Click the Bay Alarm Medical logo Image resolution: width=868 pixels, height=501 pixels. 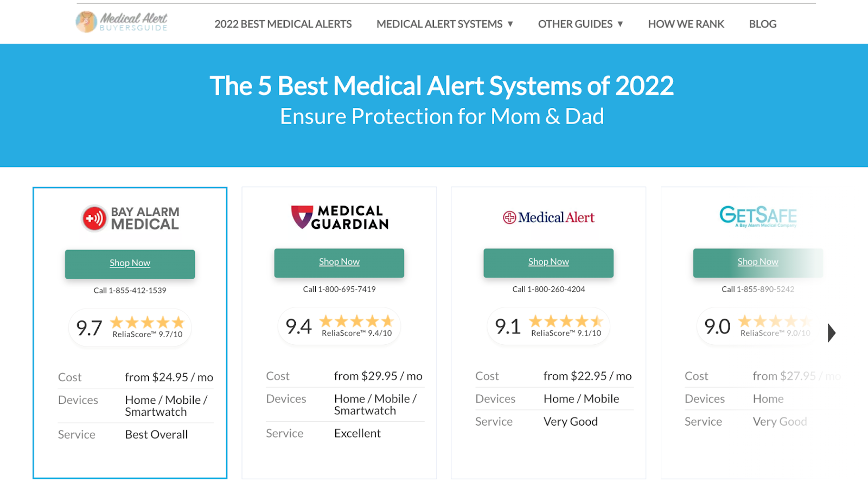pos(130,218)
